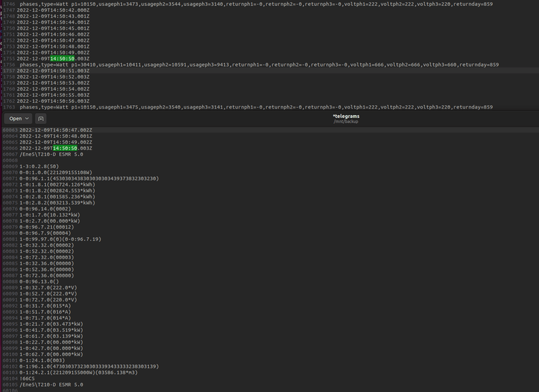
Task: Click the 1-0:2.7.0(00.000*kW) line
Action: [50, 221]
